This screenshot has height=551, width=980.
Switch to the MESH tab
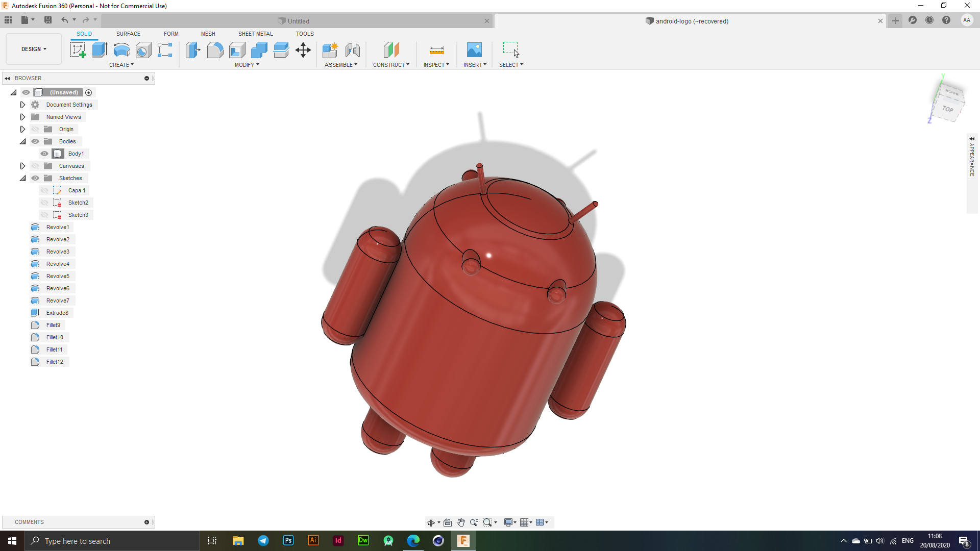pyautogui.click(x=208, y=34)
